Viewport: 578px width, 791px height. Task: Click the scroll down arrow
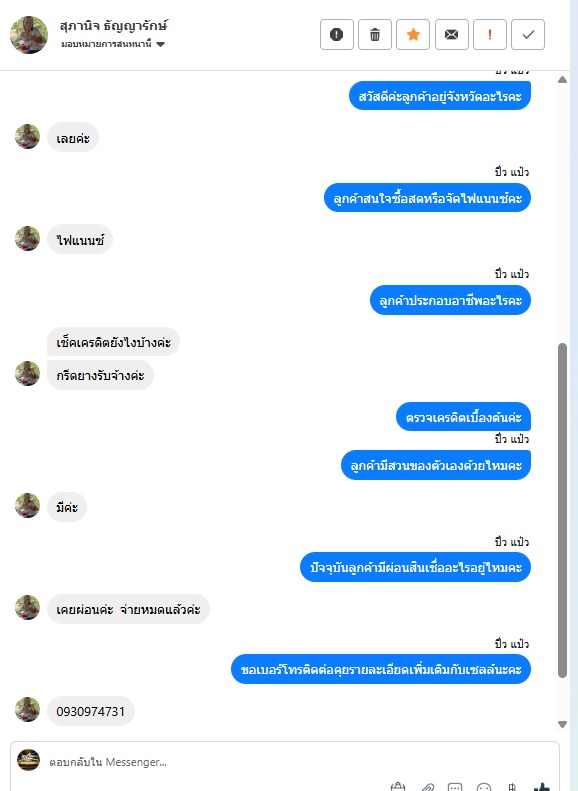[x=562, y=724]
